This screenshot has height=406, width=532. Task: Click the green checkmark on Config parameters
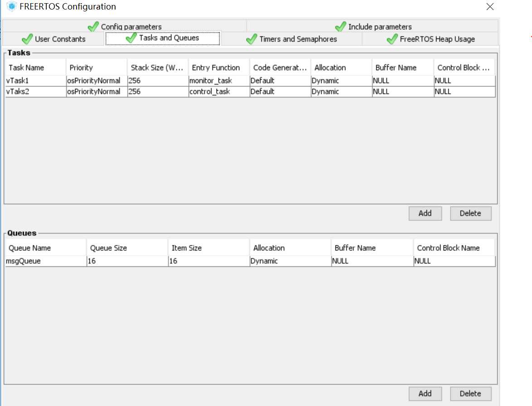[x=93, y=26]
